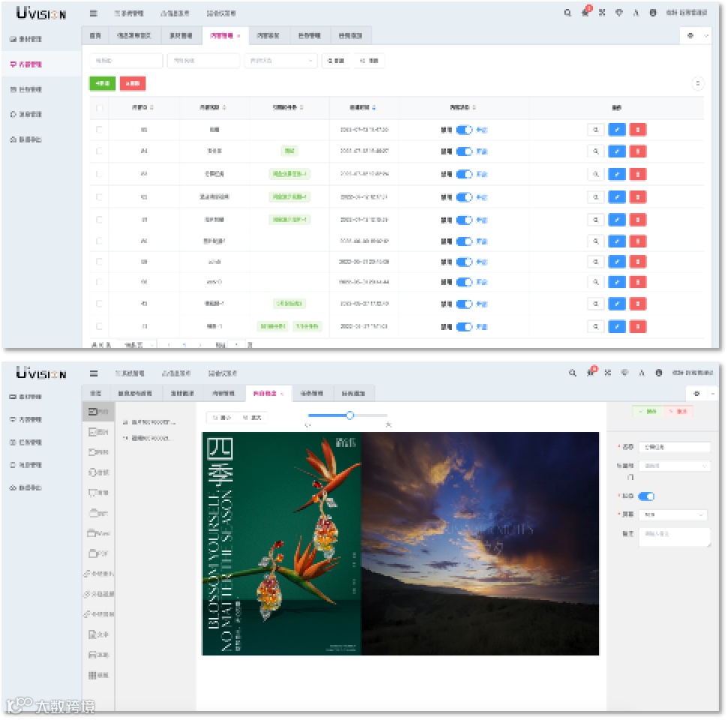Tick the select-all checkbox in the table header

click(x=99, y=108)
